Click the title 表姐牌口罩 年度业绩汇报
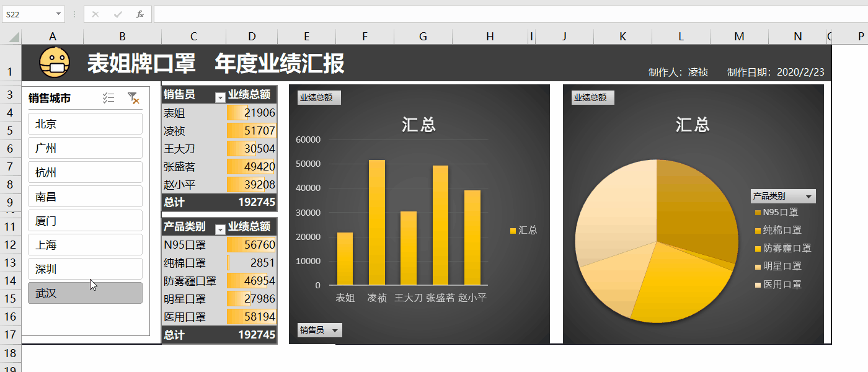Screen dimensions: 868x372 (x=216, y=63)
